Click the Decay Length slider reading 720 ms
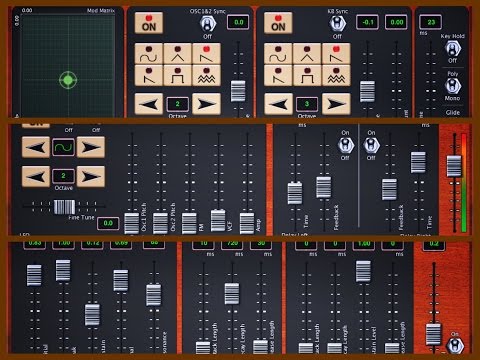 point(232,293)
